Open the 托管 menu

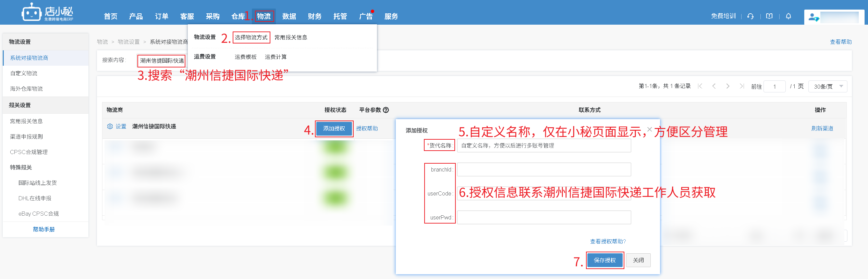340,16
